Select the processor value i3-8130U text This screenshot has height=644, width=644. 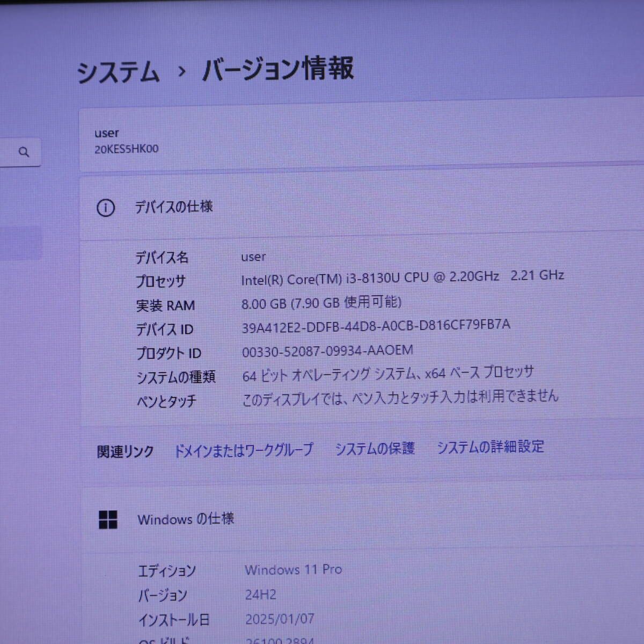tap(402, 277)
